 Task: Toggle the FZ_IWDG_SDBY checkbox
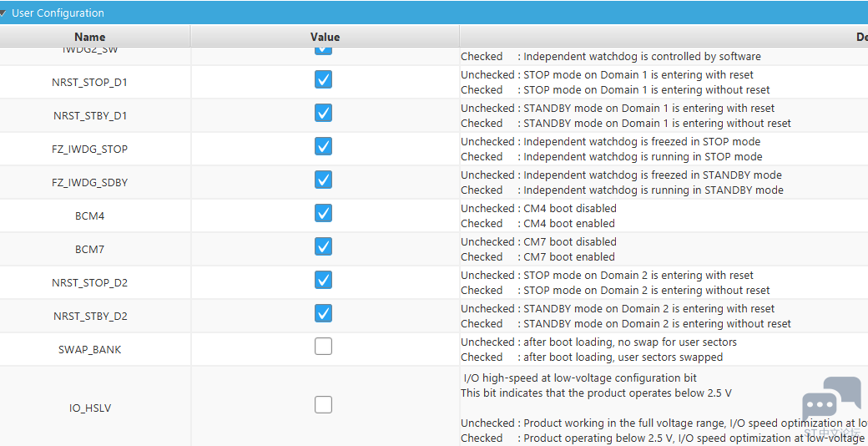click(323, 180)
